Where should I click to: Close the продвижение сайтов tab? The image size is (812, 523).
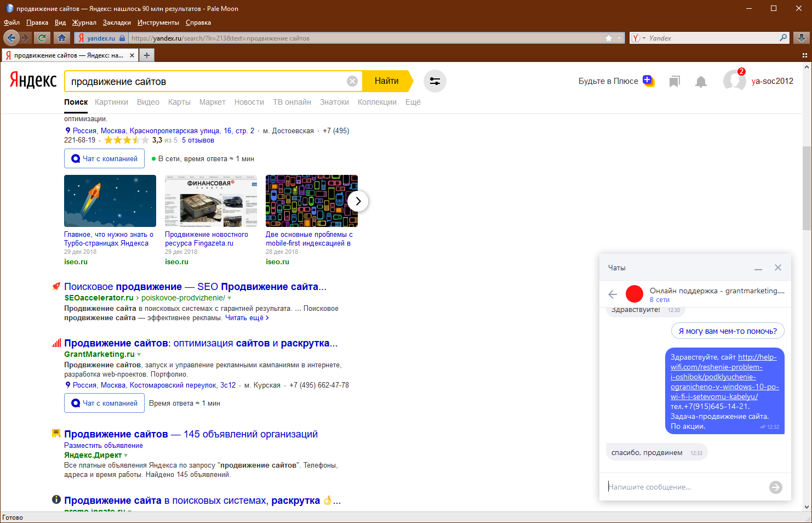[132, 55]
